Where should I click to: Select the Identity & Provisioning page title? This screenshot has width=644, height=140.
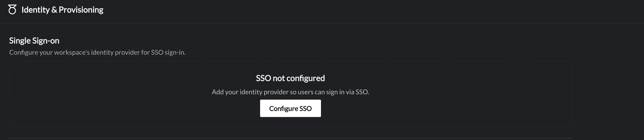click(62, 10)
